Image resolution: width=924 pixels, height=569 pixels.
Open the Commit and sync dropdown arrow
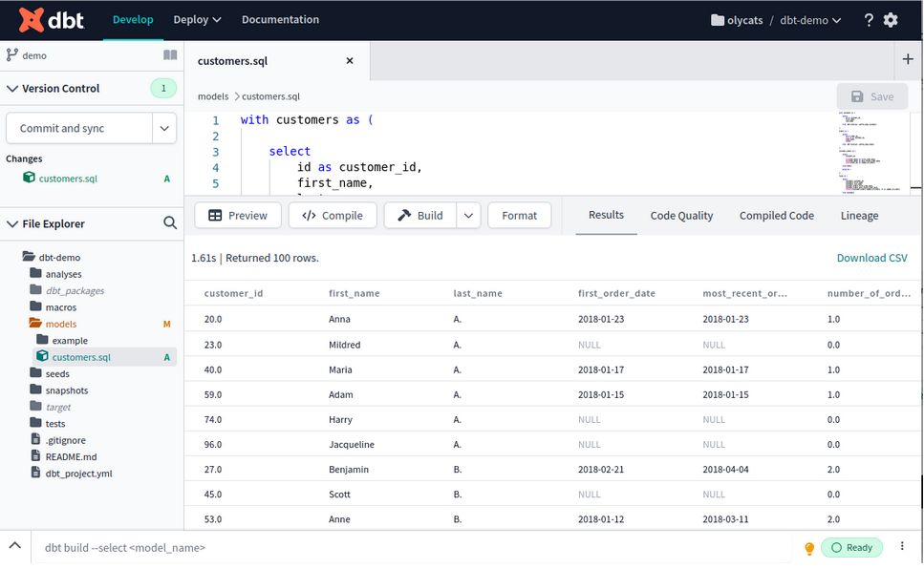point(164,129)
